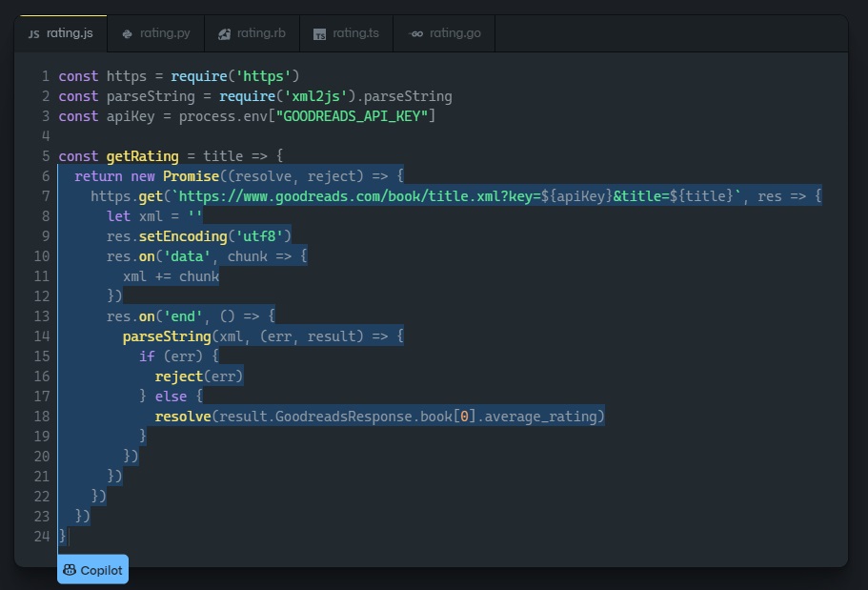
Task: Switch to the rating.js tab
Action: pos(61,33)
